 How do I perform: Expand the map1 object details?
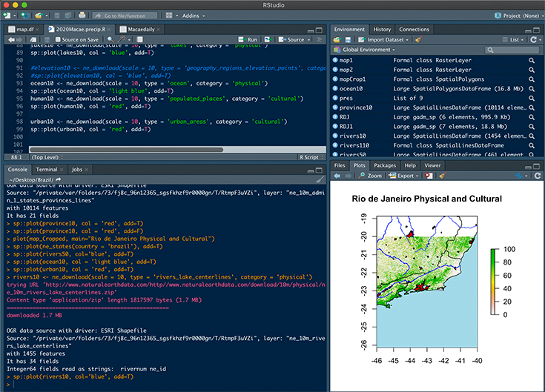pos(336,59)
